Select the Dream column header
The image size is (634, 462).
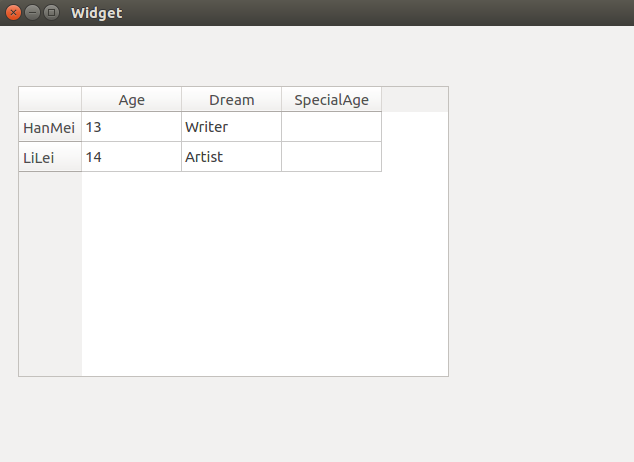[231, 99]
